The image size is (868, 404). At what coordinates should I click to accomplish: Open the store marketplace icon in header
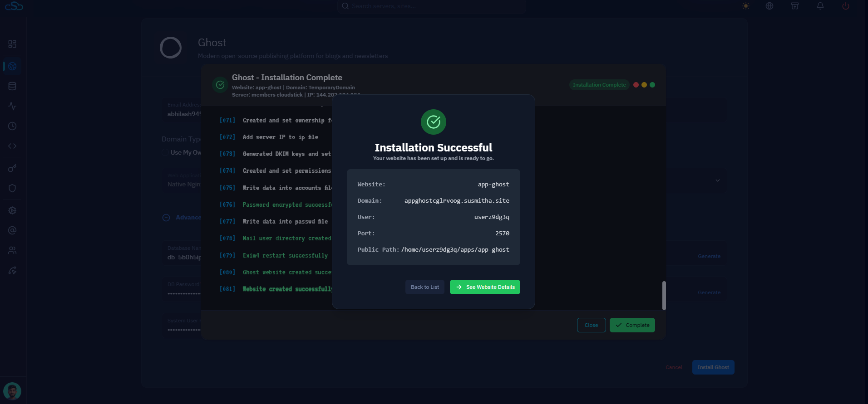tap(795, 6)
